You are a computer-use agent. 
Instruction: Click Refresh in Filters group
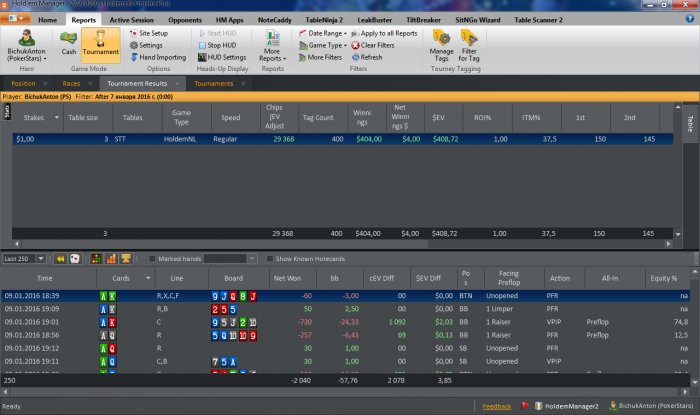pos(367,57)
